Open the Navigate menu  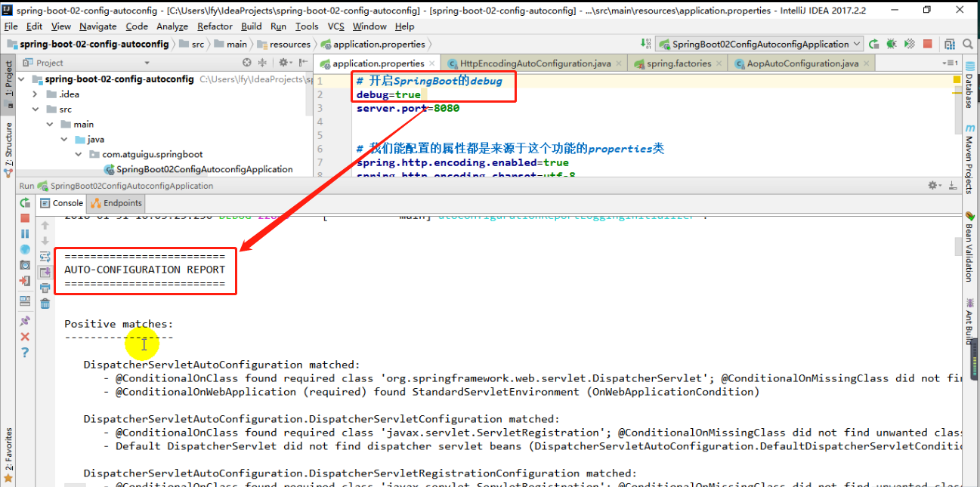coord(98,26)
